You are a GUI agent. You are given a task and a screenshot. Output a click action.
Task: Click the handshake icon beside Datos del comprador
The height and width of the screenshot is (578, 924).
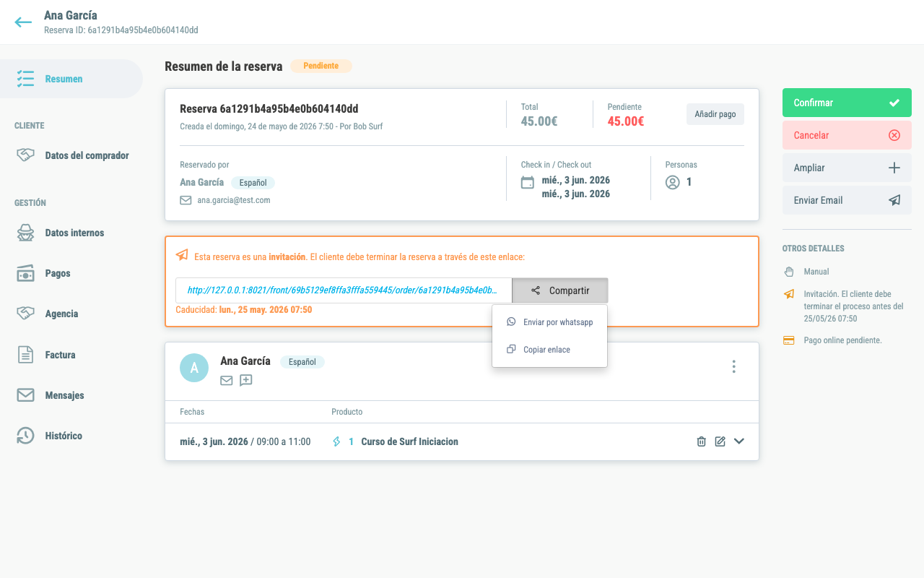point(25,155)
